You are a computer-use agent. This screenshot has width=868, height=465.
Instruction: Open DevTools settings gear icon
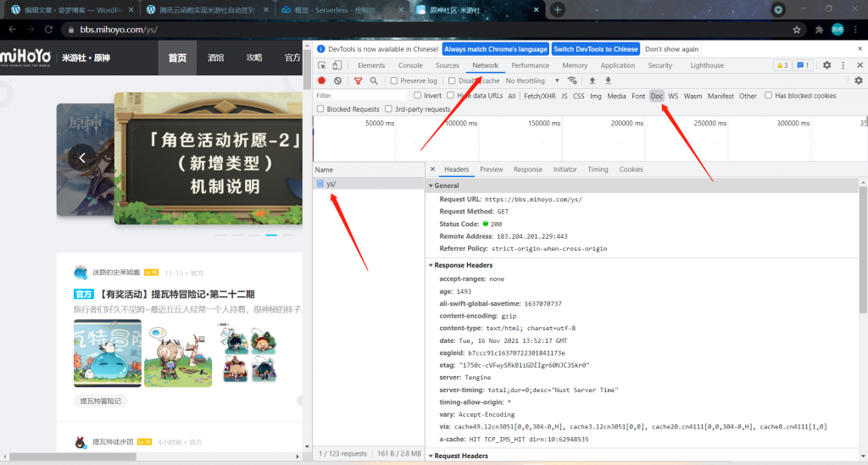[827, 65]
